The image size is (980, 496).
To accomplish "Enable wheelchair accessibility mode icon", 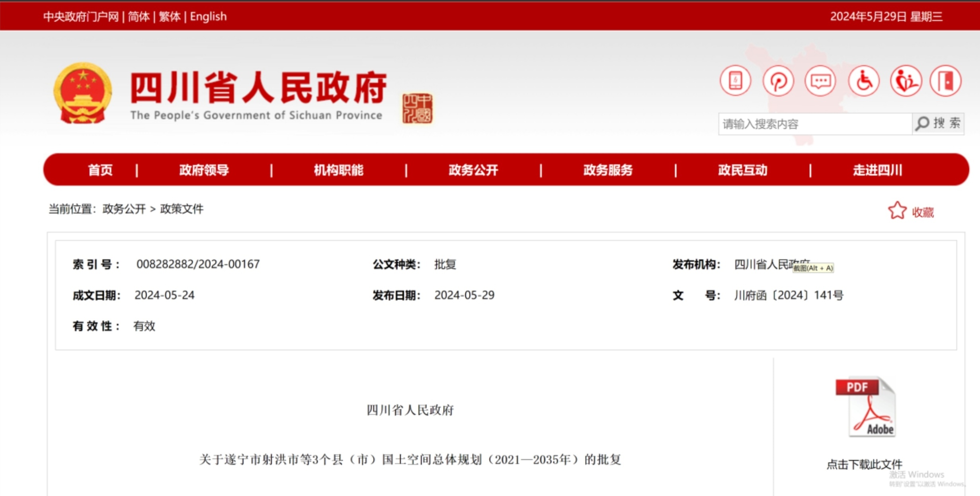I will click(863, 81).
